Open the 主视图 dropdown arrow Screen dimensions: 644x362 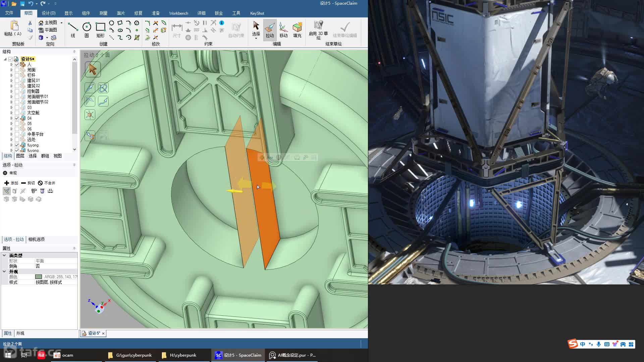(x=61, y=23)
